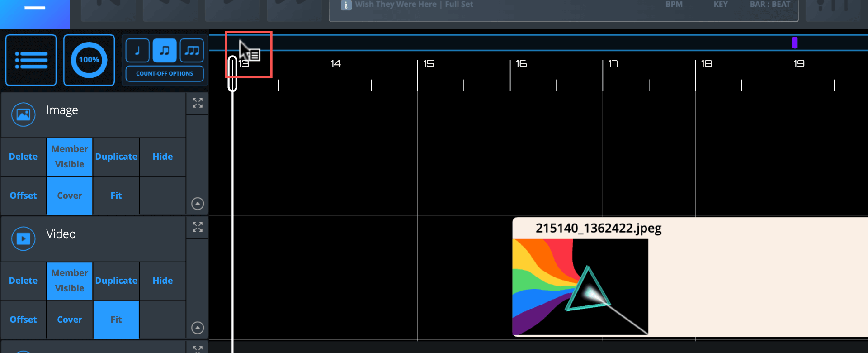Image resolution: width=868 pixels, height=353 pixels.
Task: Collapse the Video track panel
Action: 198,328
